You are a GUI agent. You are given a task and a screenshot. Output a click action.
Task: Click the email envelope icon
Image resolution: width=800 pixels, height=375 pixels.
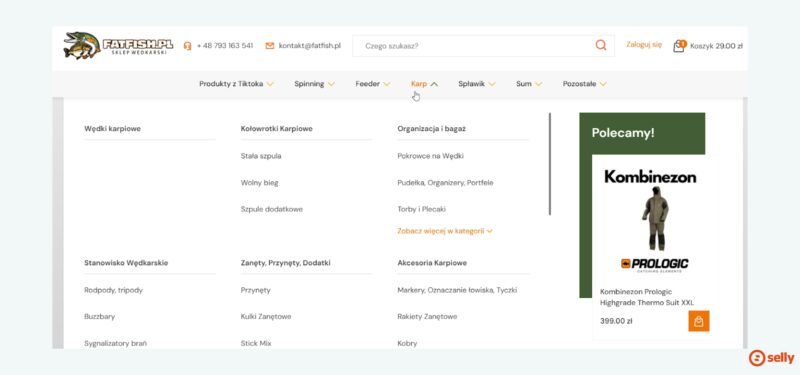pyautogui.click(x=270, y=46)
